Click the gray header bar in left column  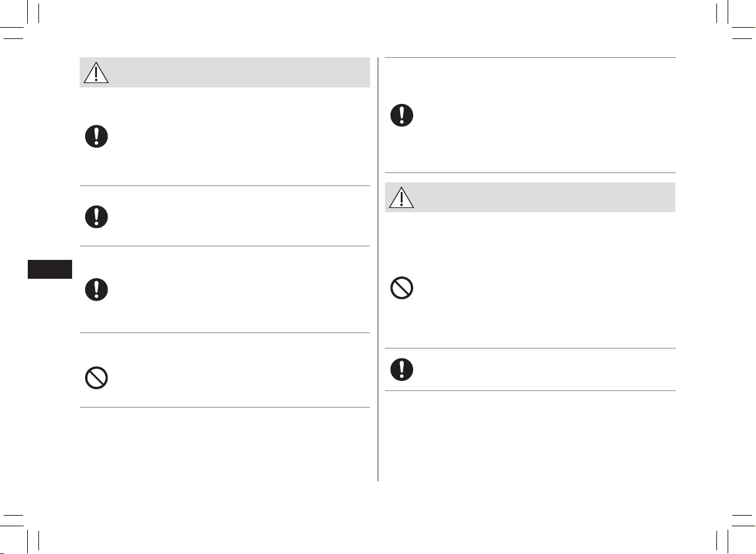pyautogui.click(x=225, y=73)
